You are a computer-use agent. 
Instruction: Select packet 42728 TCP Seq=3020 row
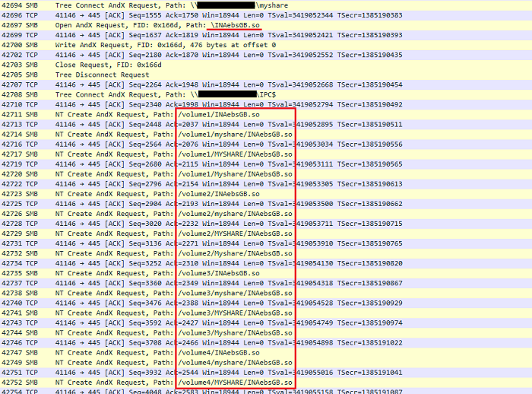[x=266, y=224]
